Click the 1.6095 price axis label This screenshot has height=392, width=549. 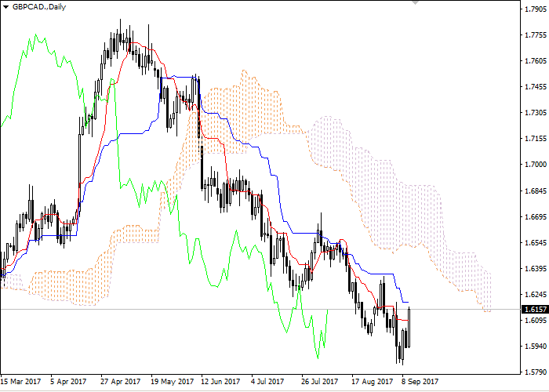[536, 321]
